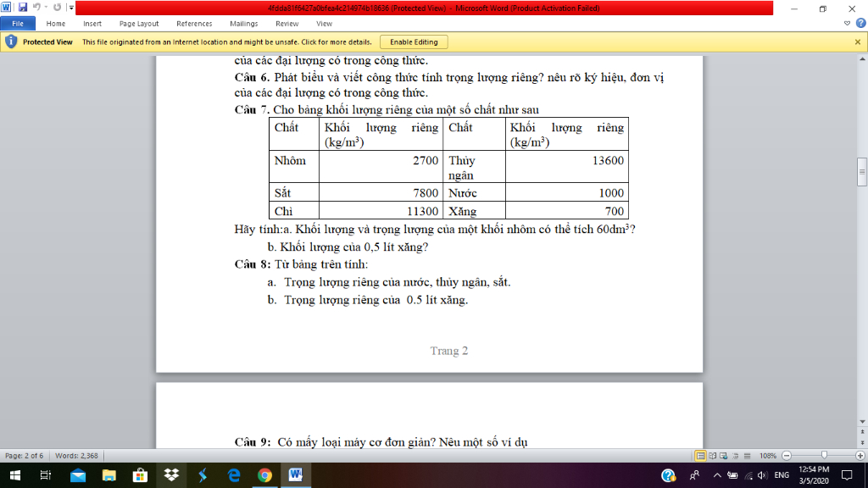Click the Nhôm cell in the table
Screen dimensions: 868x488
(x=294, y=167)
